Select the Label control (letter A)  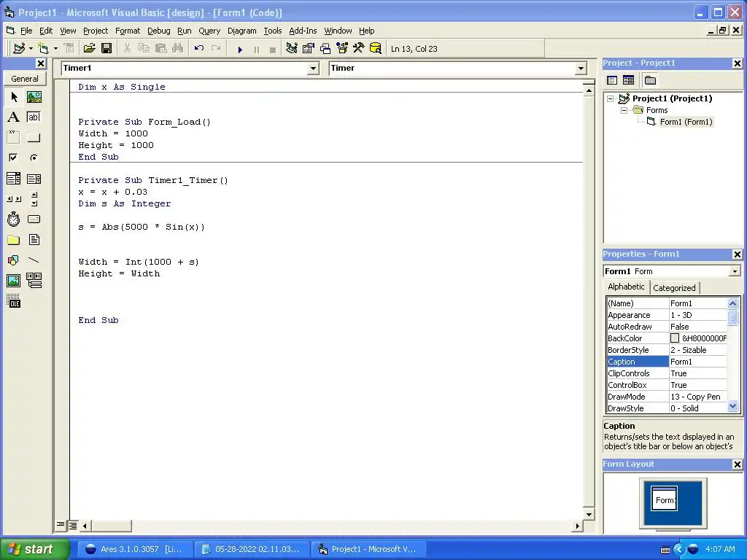pyautogui.click(x=14, y=117)
